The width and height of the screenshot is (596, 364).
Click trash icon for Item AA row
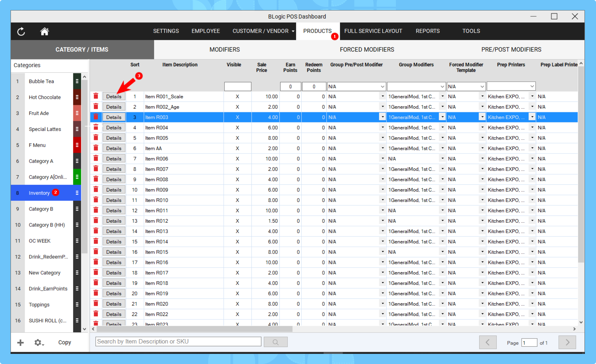tap(96, 148)
